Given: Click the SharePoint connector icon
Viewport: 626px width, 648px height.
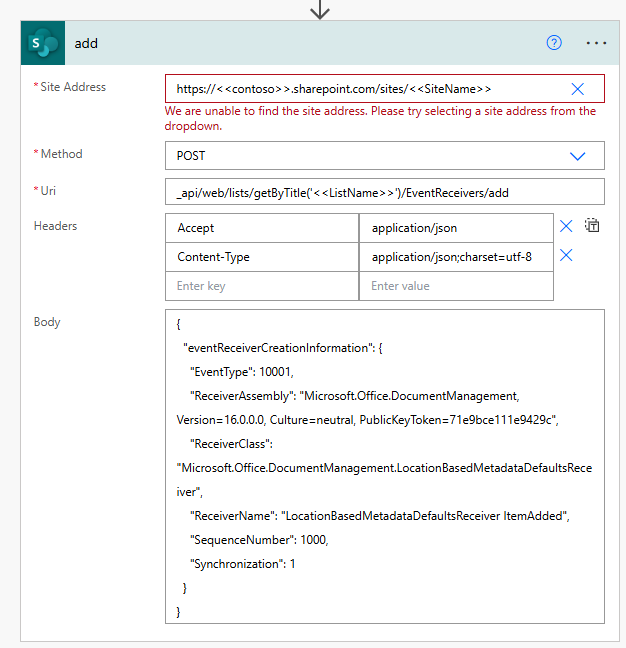Looking at the screenshot, I should [43, 43].
